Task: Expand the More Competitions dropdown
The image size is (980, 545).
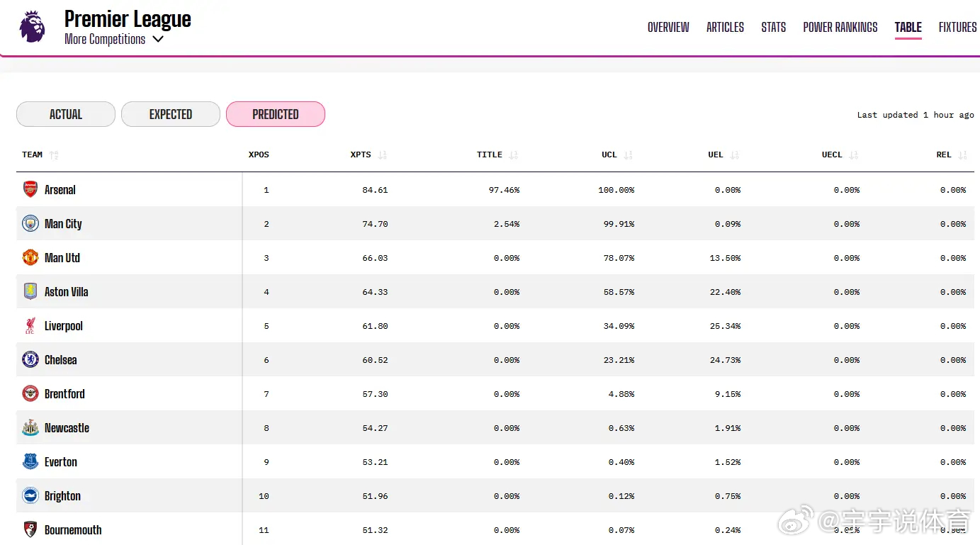Action: [x=114, y=39]
